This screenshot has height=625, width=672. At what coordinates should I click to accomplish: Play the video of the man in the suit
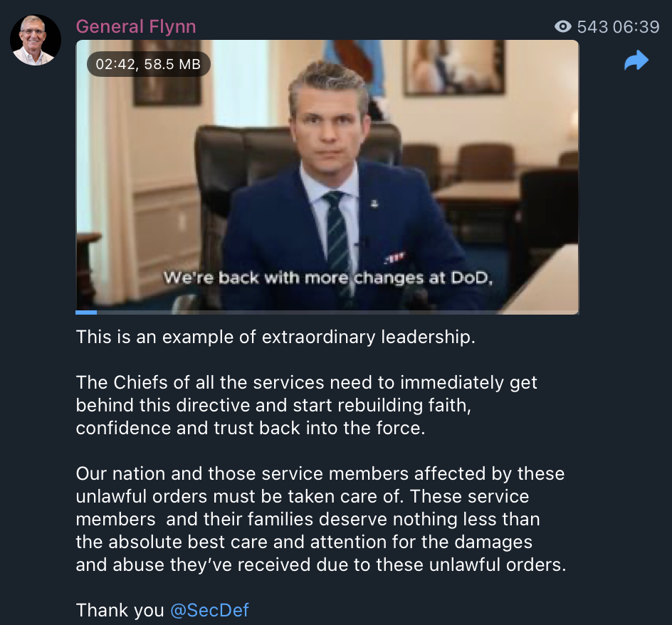point(327,177)
